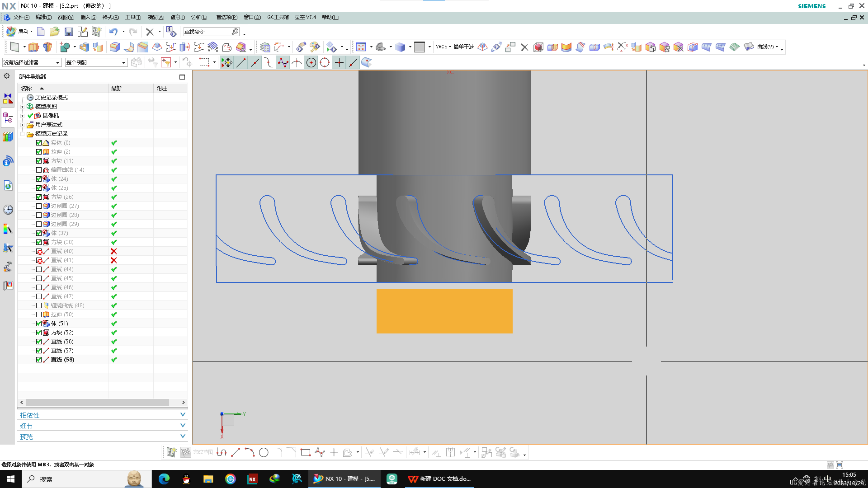Open the 曲线(V) toolbar menu button
The width and height of the screenshot is (868, 488).
(768, 47)
